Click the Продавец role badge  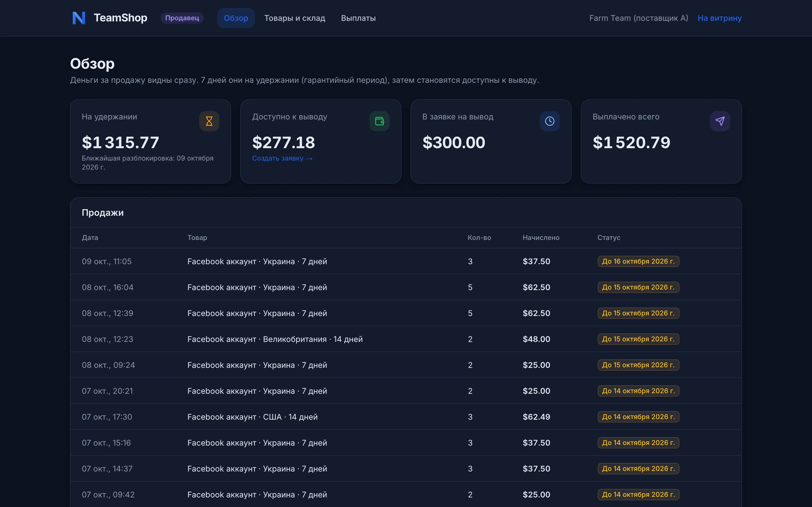182,18
